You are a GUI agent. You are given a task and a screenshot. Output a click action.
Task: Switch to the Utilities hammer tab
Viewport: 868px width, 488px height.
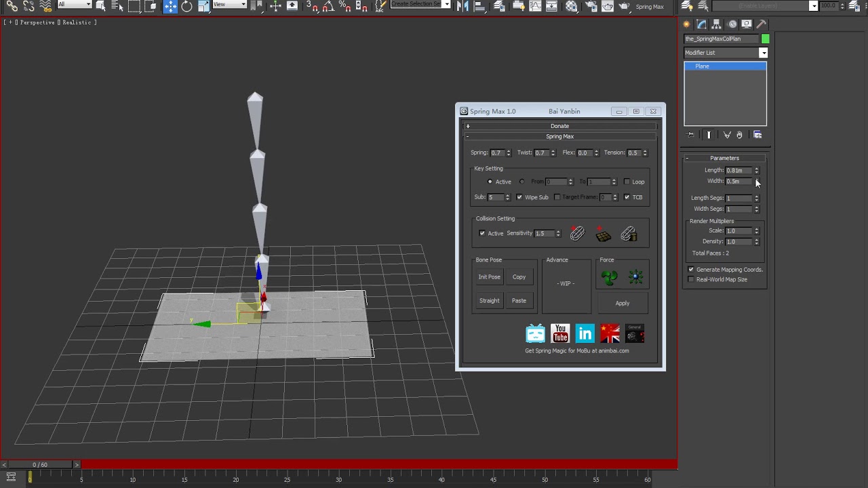click(762, 24)
